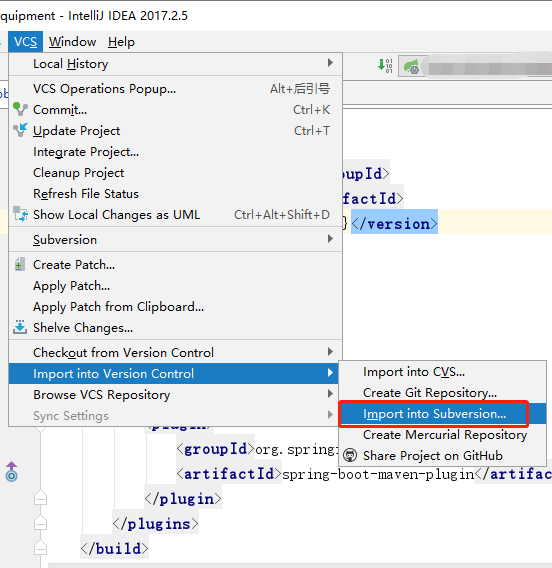Choose Import into Subversion...
The width and height of the screenshot is (552, 568).
tap(443, 414)
